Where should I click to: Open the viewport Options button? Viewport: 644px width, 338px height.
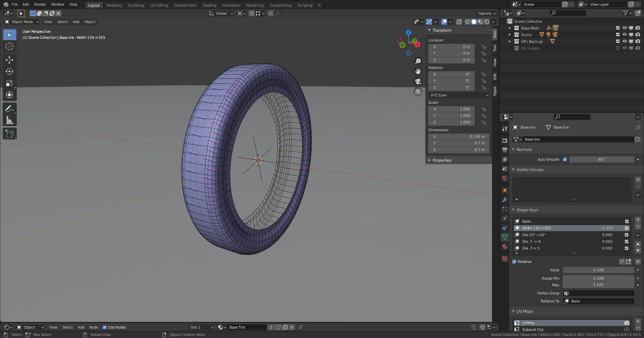click(486, 14)
